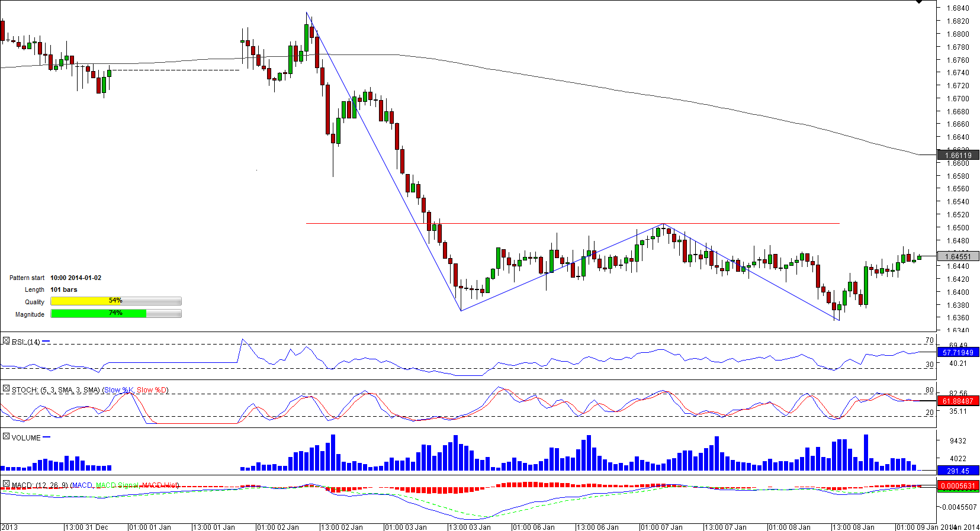Click the volume value label 291.45
Image resolution: width=980 pixels, height=531 pixels.
click(957, 471)
